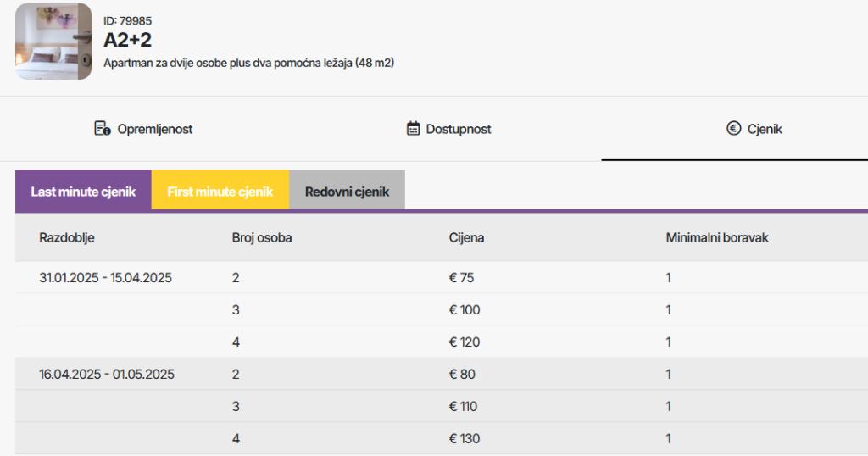Click the ID: 79985 text
The height and width of the screenshot is (456, 868).
coord(127,20)
